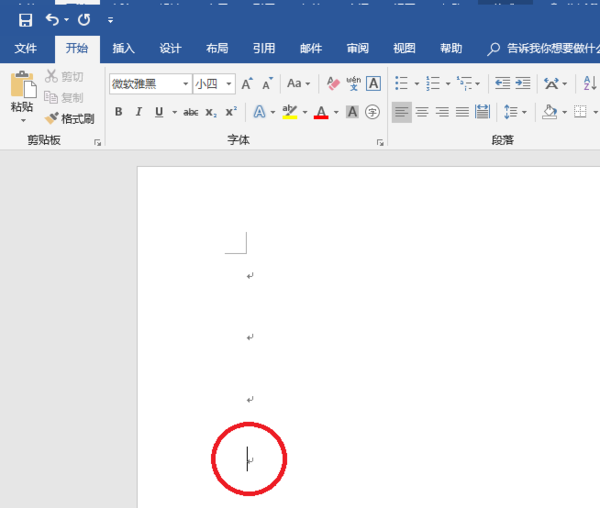Toggle Italic formatting
This screenshot has width=600, height=508.
pyautogui.click(x=139, y=112)
